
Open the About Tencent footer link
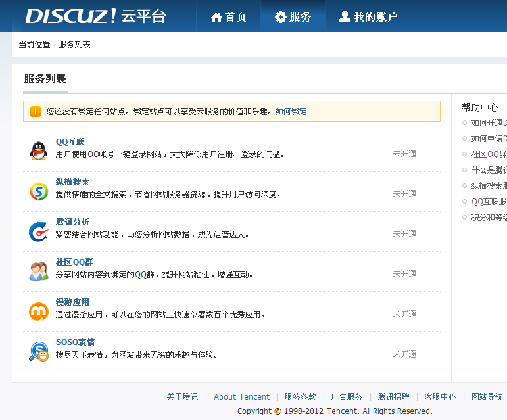(x=241, y=397)
